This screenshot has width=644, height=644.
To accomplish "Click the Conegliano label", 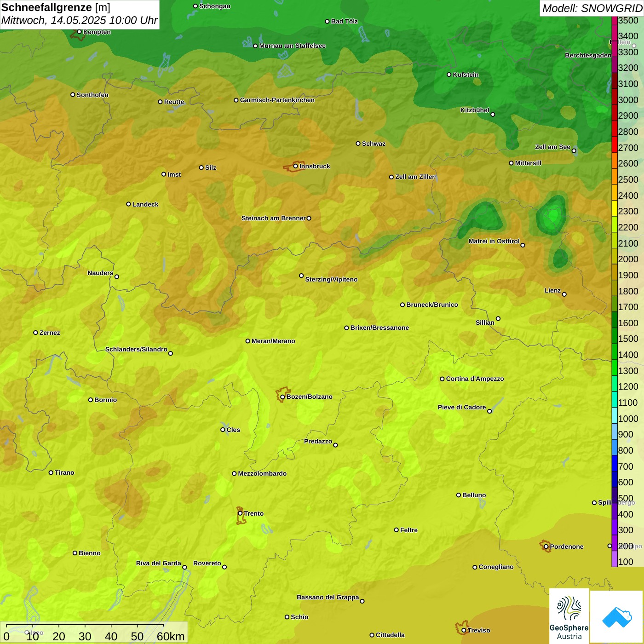I will [496, 567].
